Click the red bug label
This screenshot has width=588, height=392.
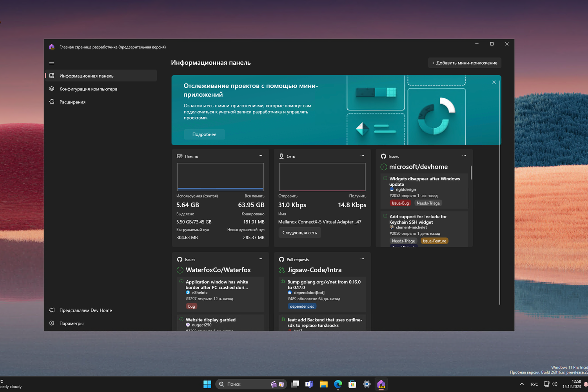191,307
